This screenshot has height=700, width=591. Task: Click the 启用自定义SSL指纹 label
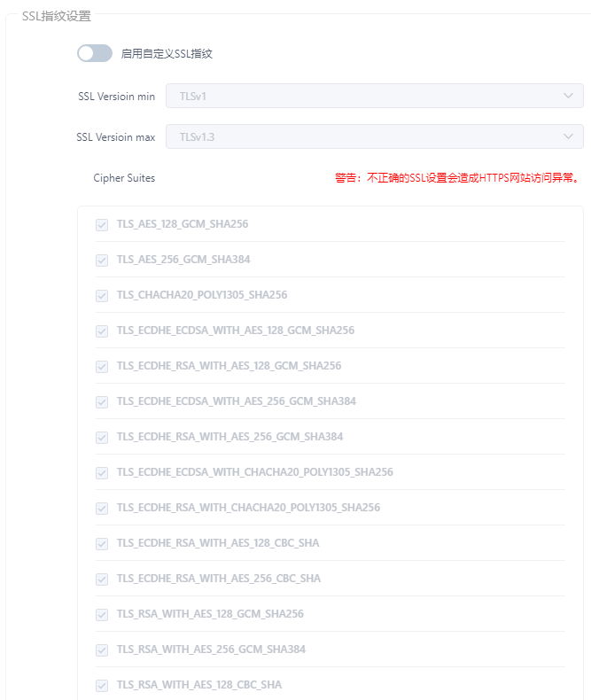(x=167, y=53)
